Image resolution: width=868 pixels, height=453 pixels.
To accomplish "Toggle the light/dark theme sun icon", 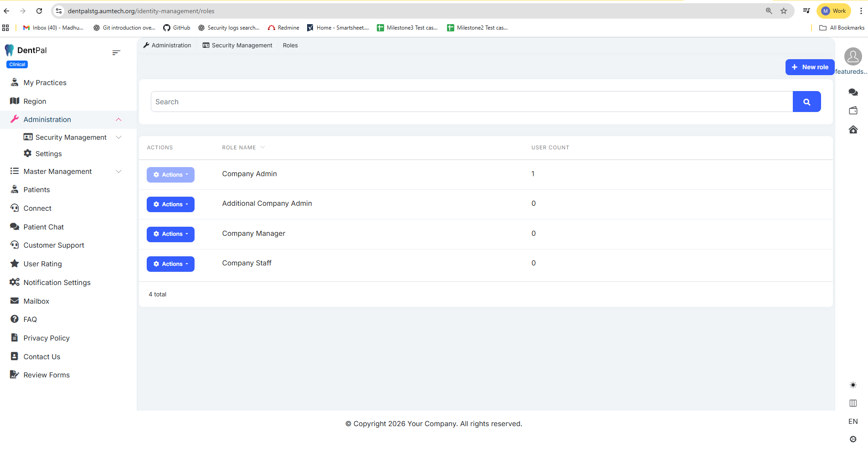I will point(853,385).
